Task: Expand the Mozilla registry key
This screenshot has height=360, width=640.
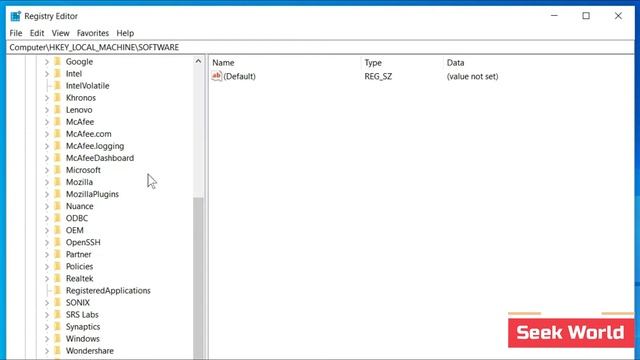Action: (x=47, y=182)
